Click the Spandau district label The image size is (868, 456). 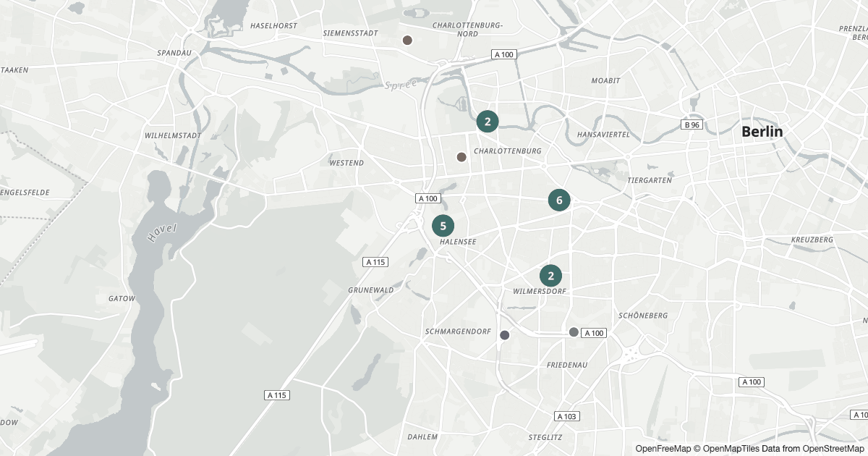[174, 53]
